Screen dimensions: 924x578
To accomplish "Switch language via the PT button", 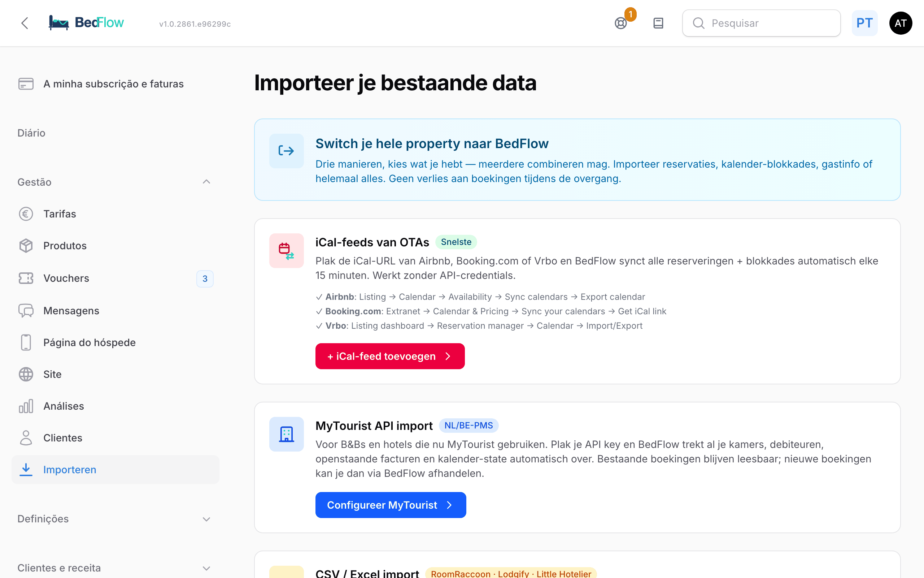I will pyautogui.click(x=864, y=23).
